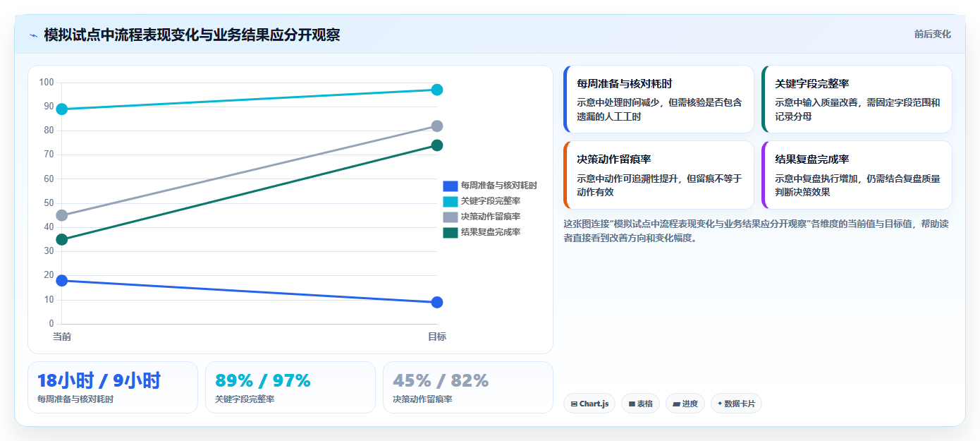
Task: Click the lightning icon beside the title
Action: click(x=33, y=35)
